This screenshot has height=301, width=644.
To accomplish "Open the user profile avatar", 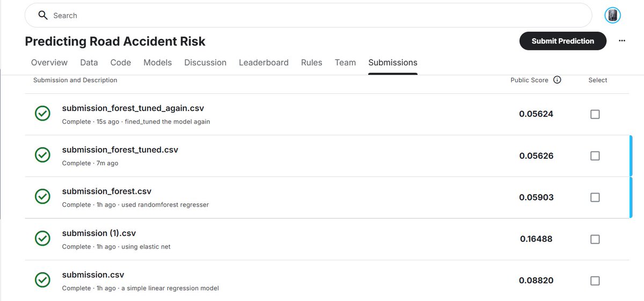I will click(x=612, y=16).
